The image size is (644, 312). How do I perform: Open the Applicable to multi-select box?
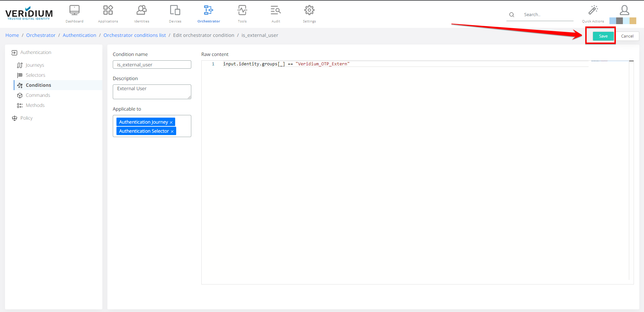click(183, 126)
